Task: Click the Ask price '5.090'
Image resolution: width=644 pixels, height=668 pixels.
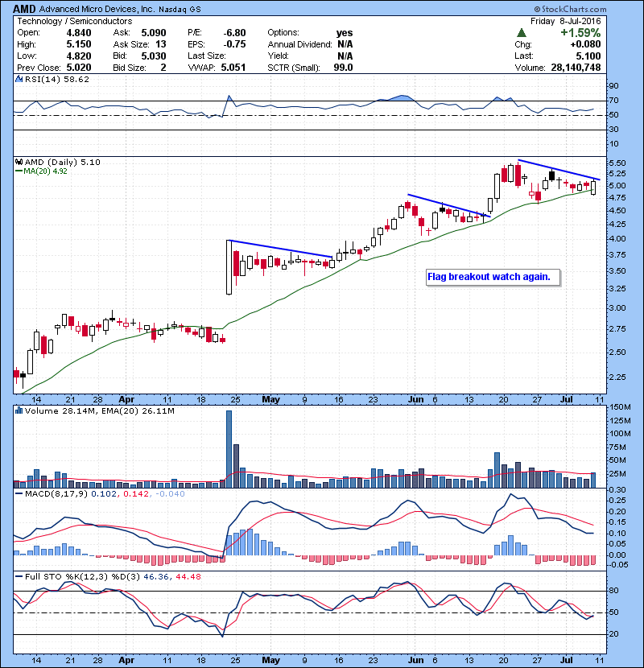Action: pyautogui.click(x=154, y=33)
